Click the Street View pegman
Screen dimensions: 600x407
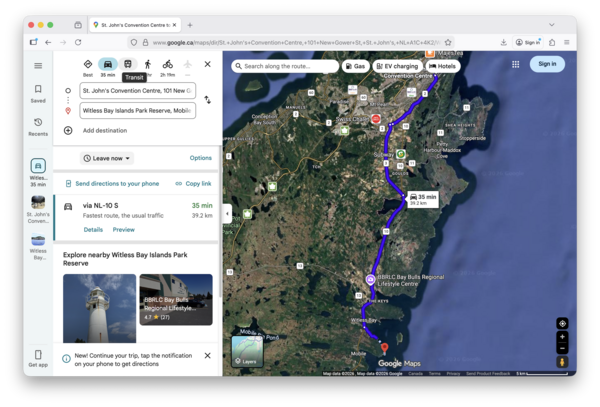(562, 362)
